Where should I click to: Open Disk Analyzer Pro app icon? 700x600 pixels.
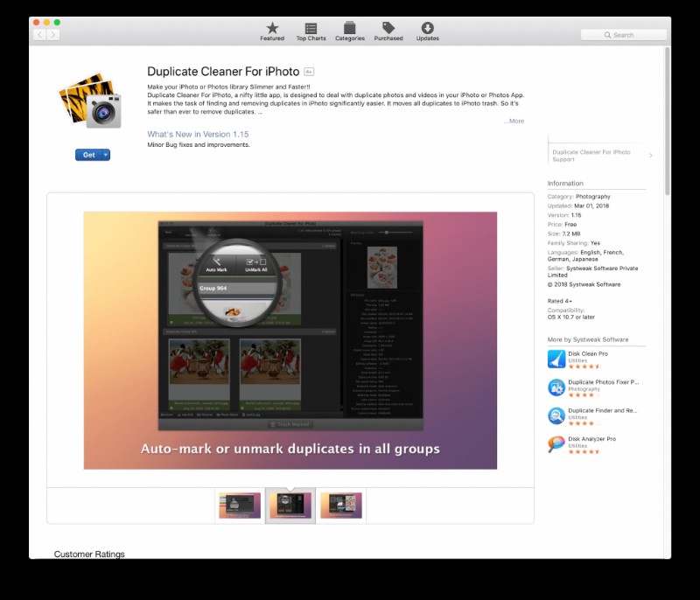click(556, 445)
